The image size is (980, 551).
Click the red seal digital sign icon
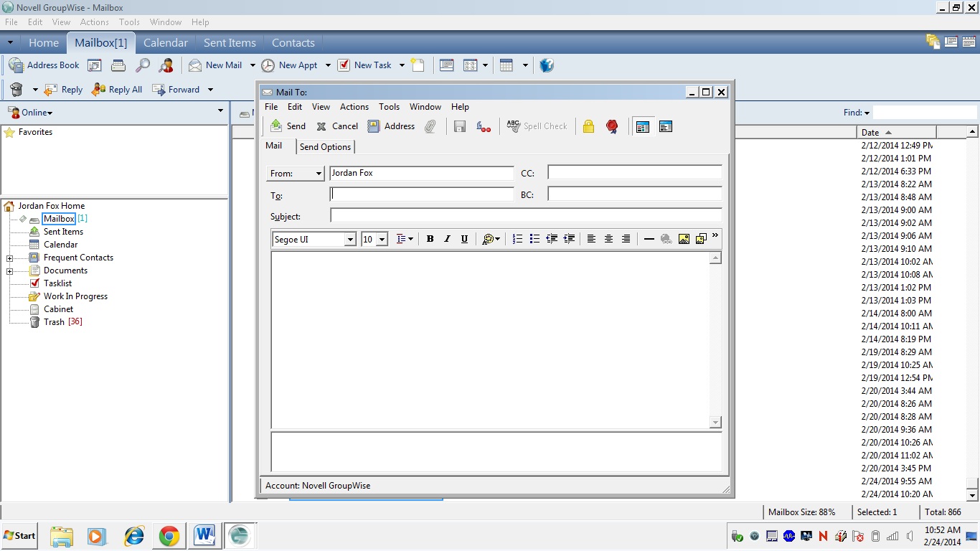(612, 126)
